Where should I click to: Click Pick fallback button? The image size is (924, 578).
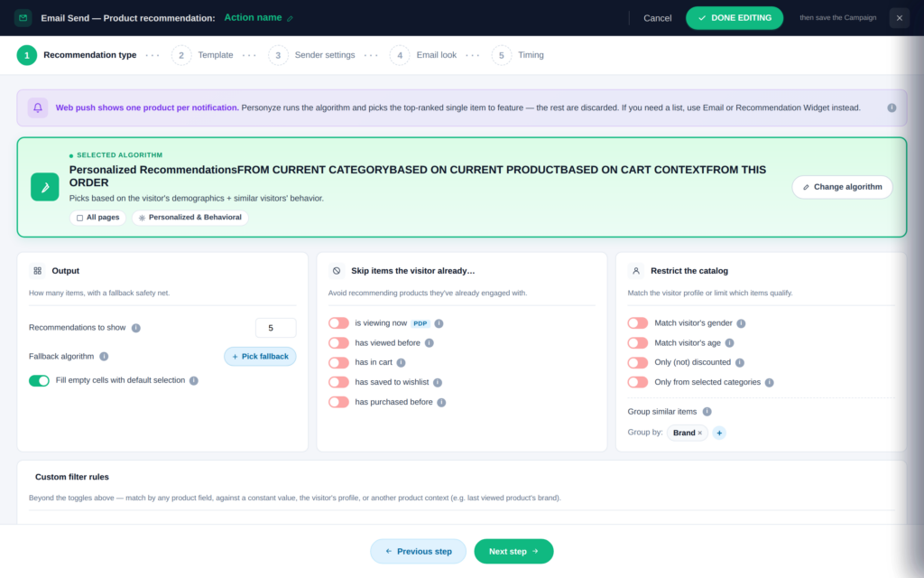[260, 356]
